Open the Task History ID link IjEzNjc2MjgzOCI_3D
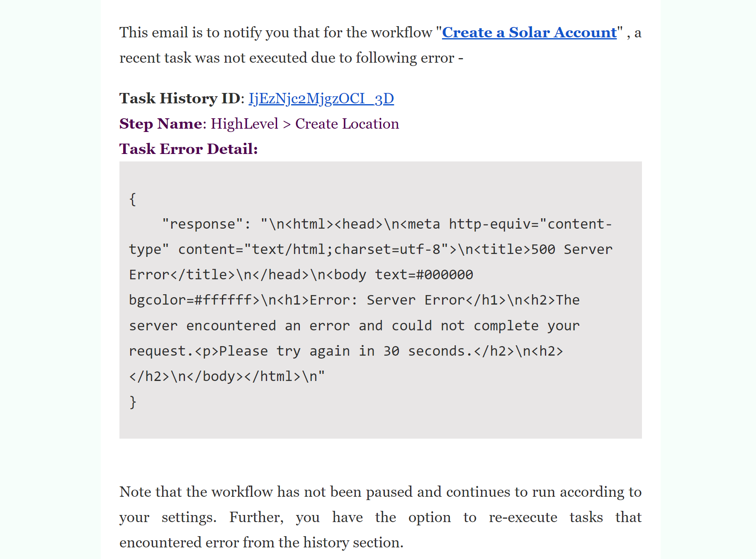The image size is (756, 559). coord(321,99)
